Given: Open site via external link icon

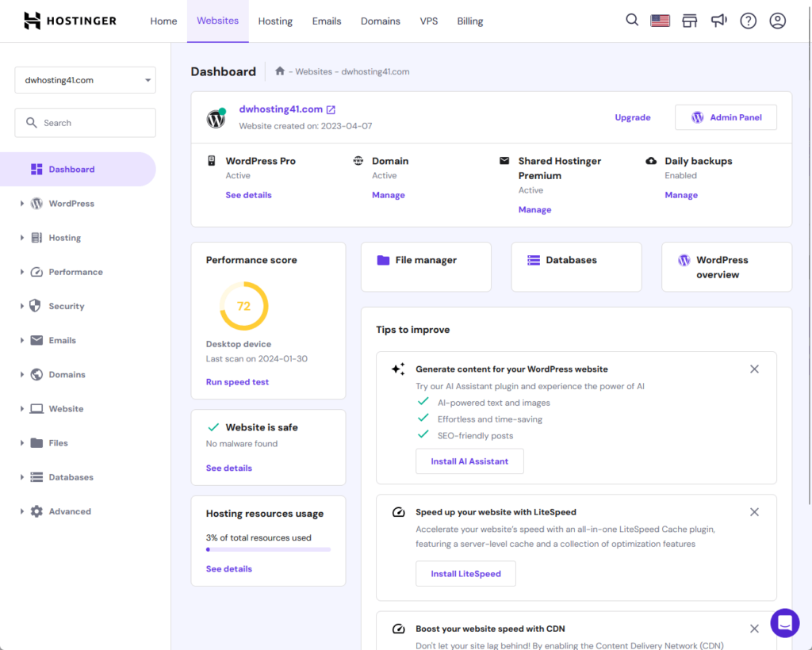Looking at the screenshot, I should (x=331, y=109).
